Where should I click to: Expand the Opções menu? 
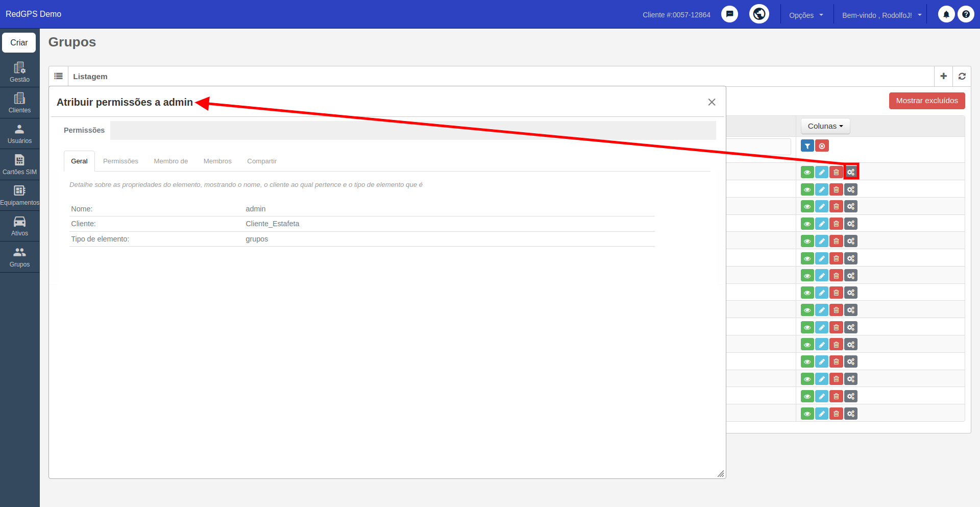[x=806, y=15]
